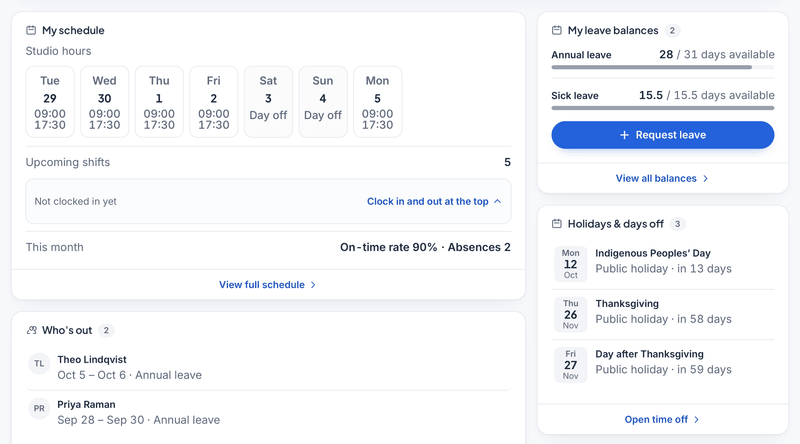Image resolution: width=800 pixels, height=444 pixels.
Task: Click the Not clocked in yet status
Action: pos(76,202)
